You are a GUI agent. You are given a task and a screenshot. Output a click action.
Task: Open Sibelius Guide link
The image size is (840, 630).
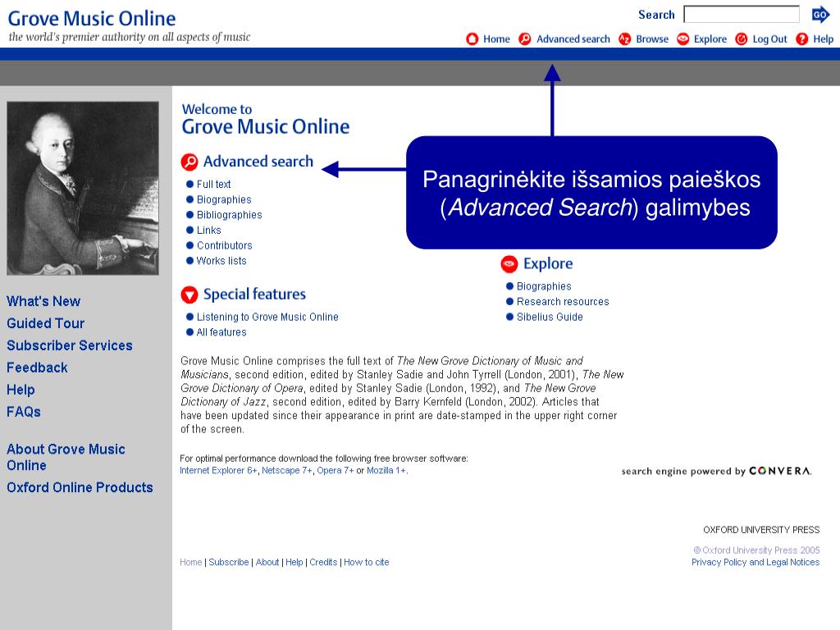[550, 317]
